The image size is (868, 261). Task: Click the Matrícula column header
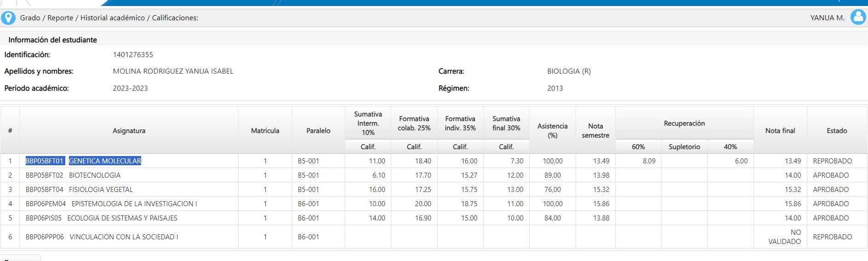[265, 130]
